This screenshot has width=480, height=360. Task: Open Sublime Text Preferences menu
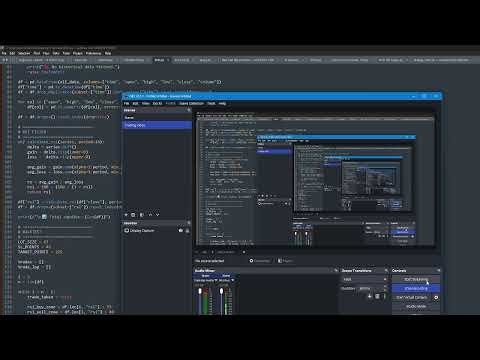tap(94, 53)
